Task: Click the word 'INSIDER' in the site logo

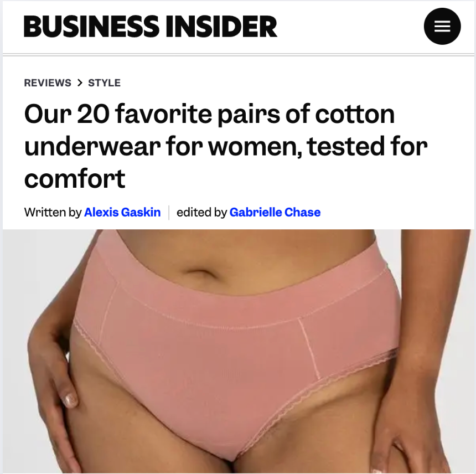Action: coord(221,27)
